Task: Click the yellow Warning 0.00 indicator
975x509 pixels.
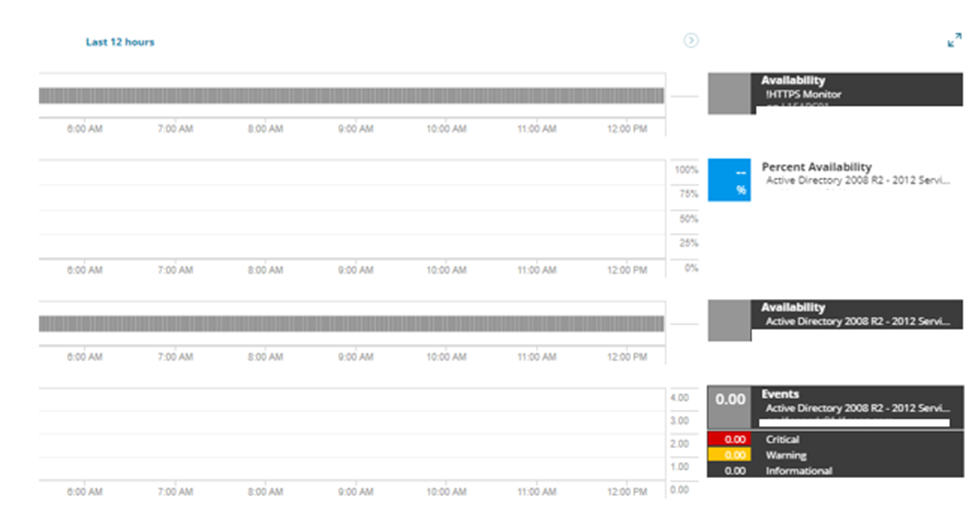Action: coord(729,455)
